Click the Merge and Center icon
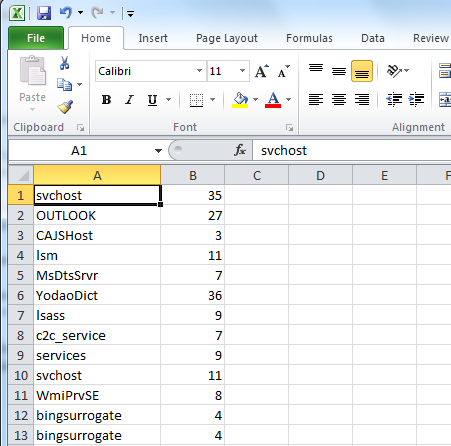Screen dimensions: 451x446 tap(445, 100)
